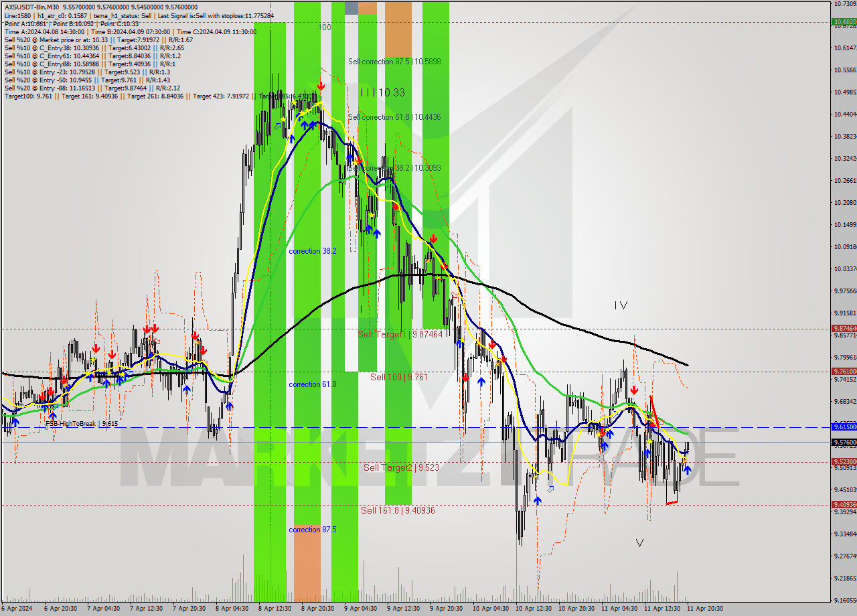Click the red 9.76100 price tag
This screenshot has width=857, height=616.
tap(844, 371)
